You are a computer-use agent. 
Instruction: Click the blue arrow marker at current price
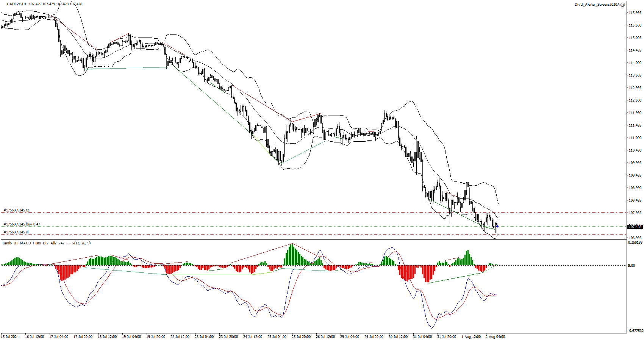point(497,226)
